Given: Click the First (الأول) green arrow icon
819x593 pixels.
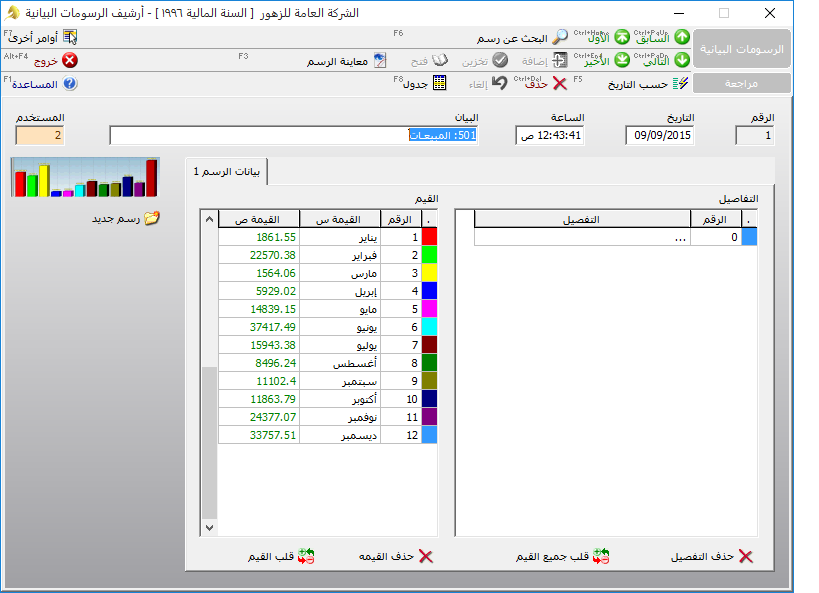Looking at the screenshot, I should click(x=622, y=37).
